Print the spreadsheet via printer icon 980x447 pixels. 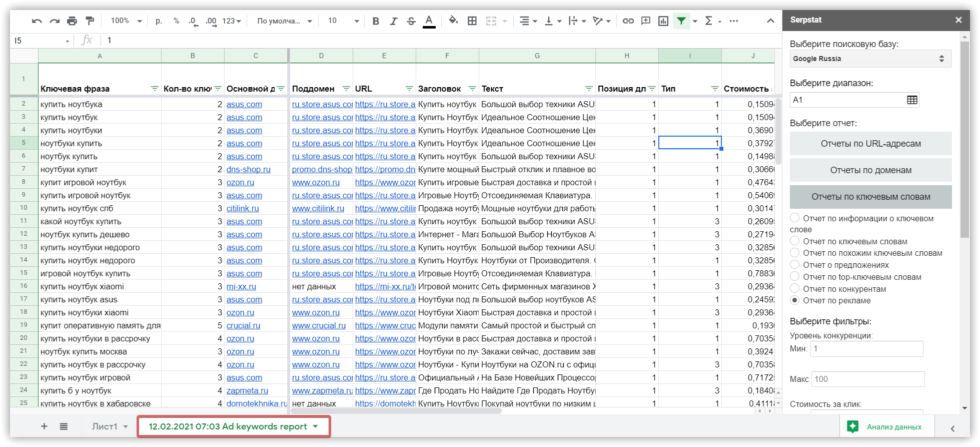(x=72, y=21)
